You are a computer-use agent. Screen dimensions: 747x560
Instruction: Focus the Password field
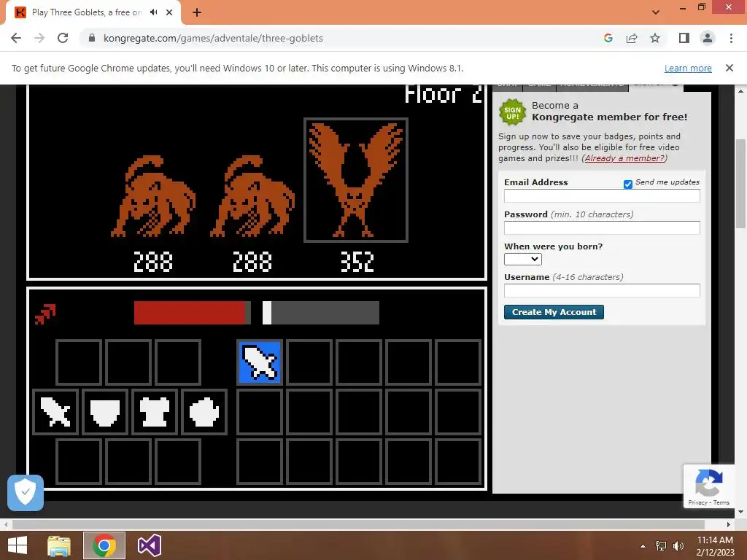coord(602,227)
